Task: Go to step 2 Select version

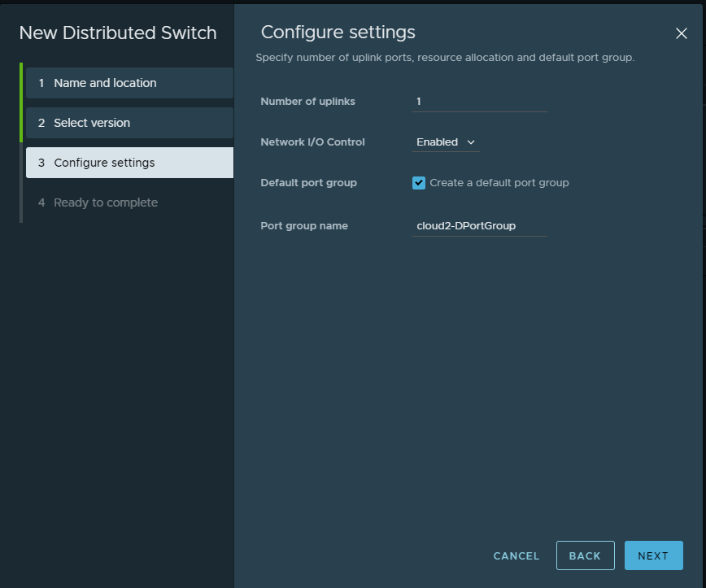Action: point(129,123)
